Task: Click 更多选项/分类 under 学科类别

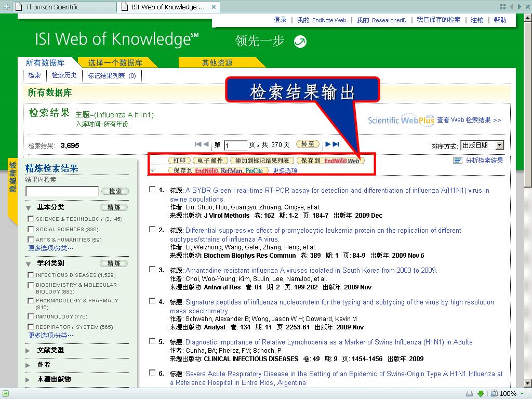Action: tap(51, 336)
